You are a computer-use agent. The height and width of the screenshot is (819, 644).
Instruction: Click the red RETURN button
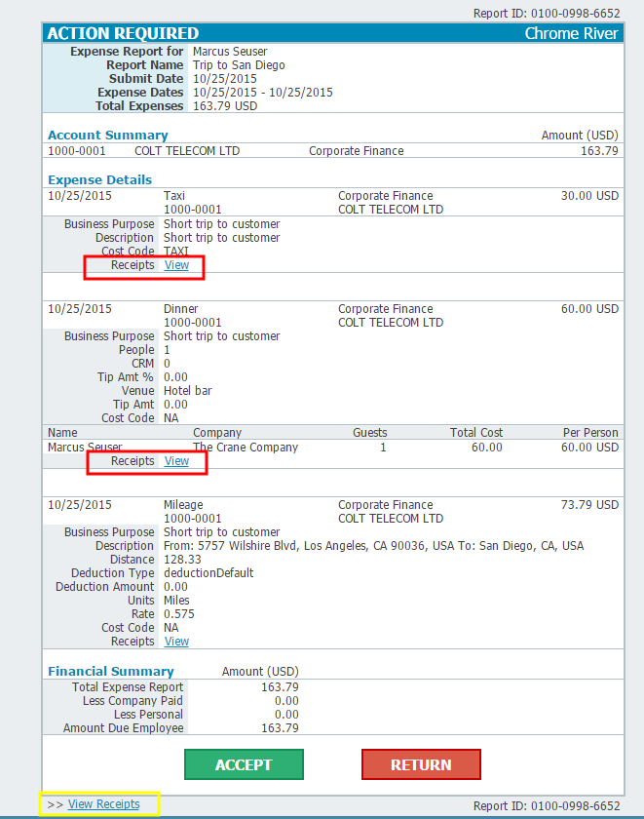(421, 764)
